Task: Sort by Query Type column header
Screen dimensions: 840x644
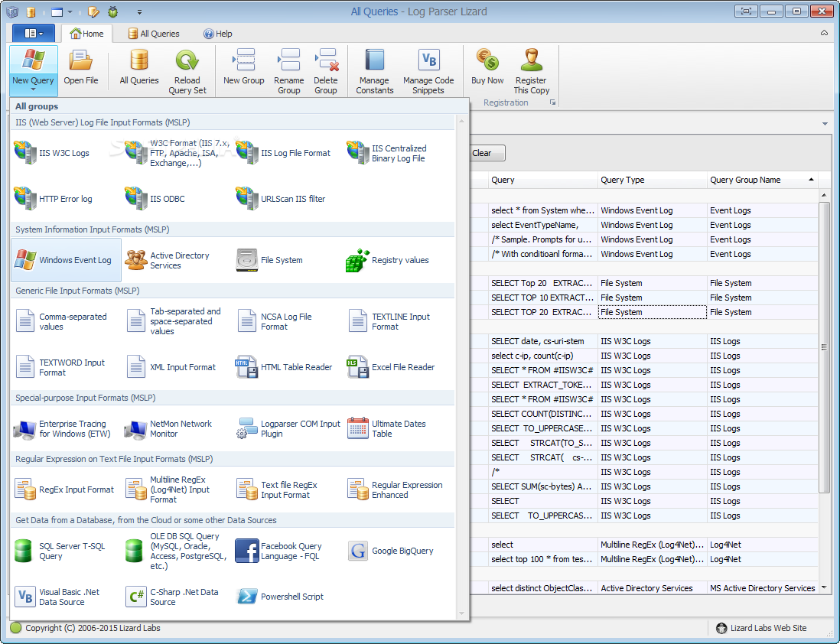Action: [652, 180]
